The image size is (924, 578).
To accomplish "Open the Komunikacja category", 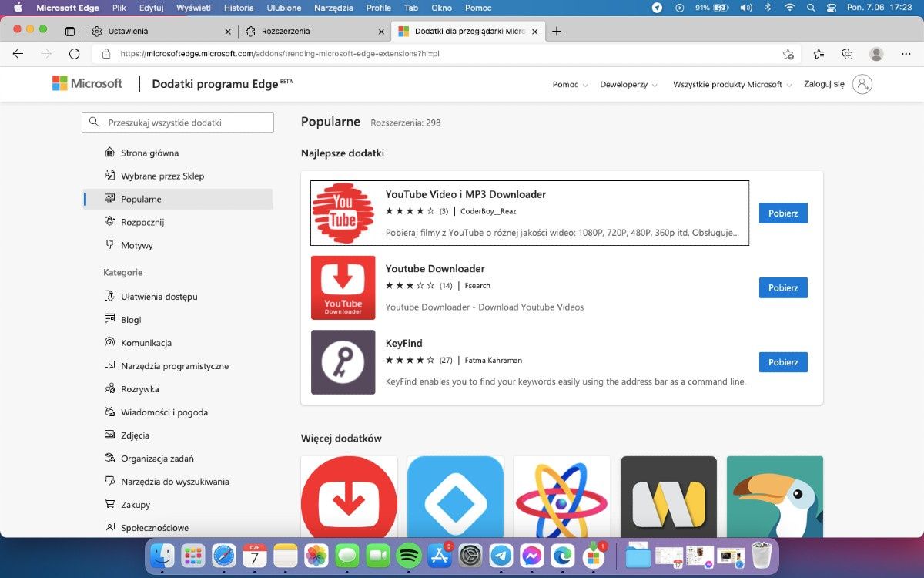I will click(x=146, y=343).
